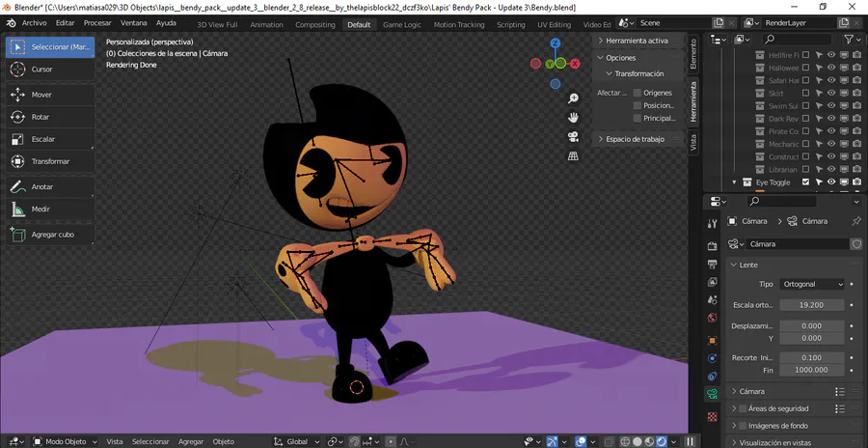This screenshot has height=448, width=868.
Task: Enable the Principales checkbox
Action: click(x=637, y=118)
